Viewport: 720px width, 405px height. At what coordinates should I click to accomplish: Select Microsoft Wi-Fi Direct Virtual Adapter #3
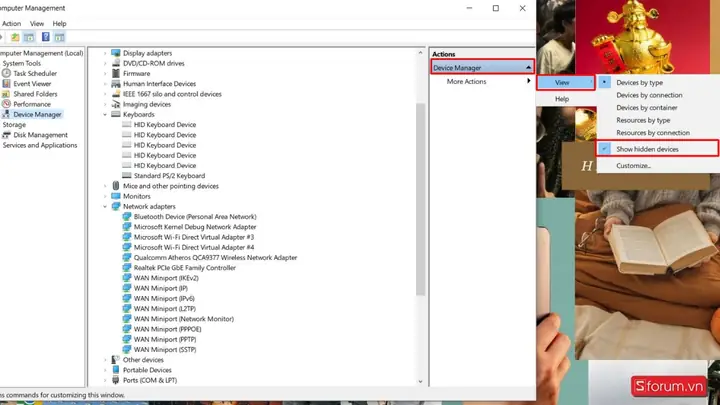(x=193, y=237)
